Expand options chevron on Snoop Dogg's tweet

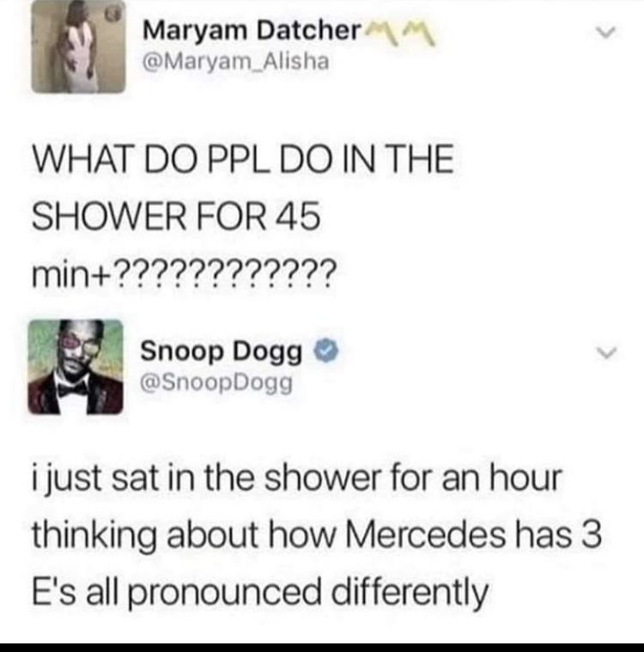click(605, 352)
